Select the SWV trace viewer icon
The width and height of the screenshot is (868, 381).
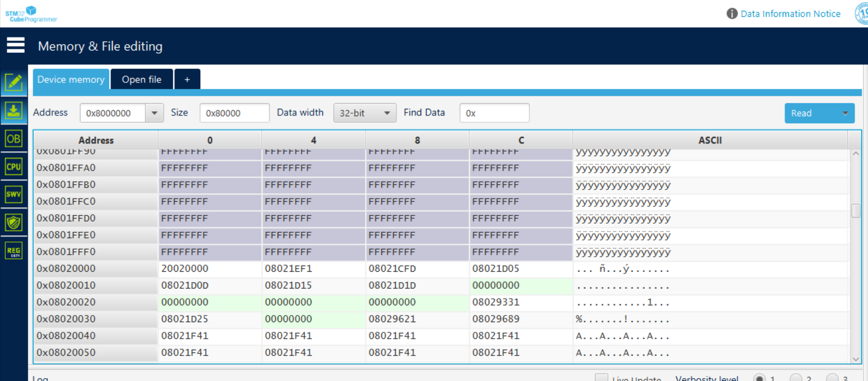[x=13, y=194]
